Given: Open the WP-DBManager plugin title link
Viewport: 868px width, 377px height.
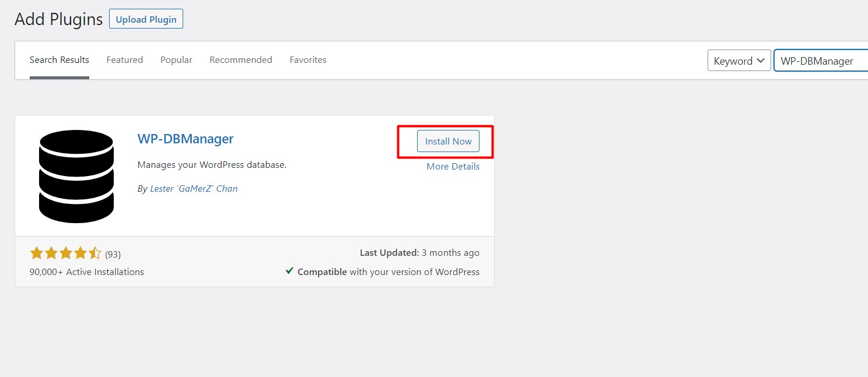Looking at the screenshot, I should [x=185, y=139].
